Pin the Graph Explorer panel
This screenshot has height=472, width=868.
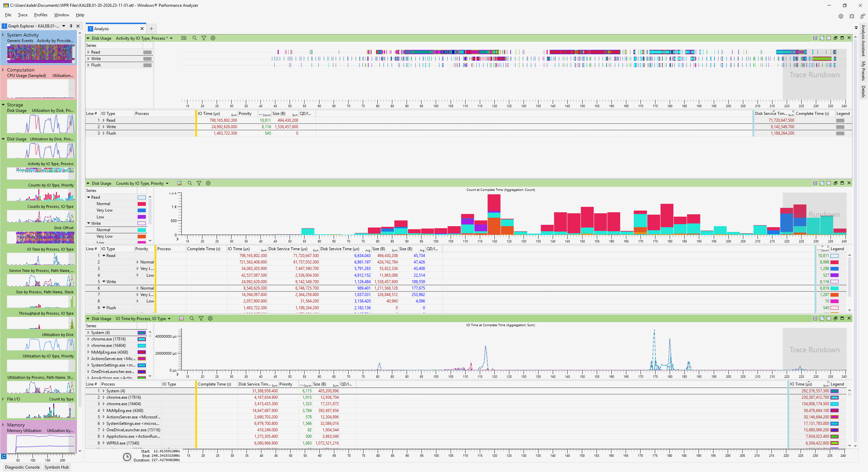(71, 26)
